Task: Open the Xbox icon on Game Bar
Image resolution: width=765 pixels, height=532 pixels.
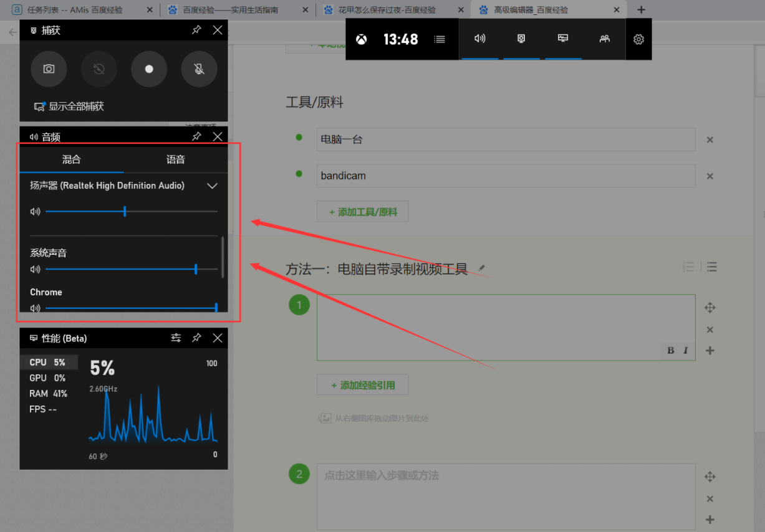Action: [x=362, y=39]
